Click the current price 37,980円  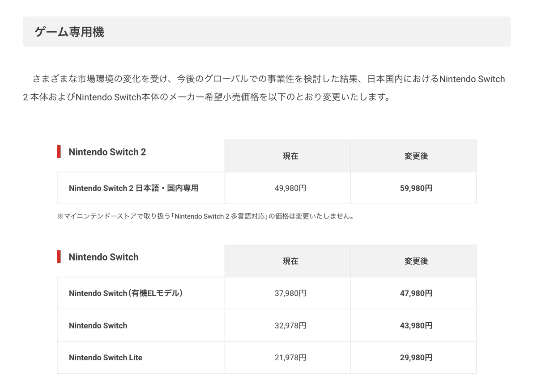(x=290, y=293)
